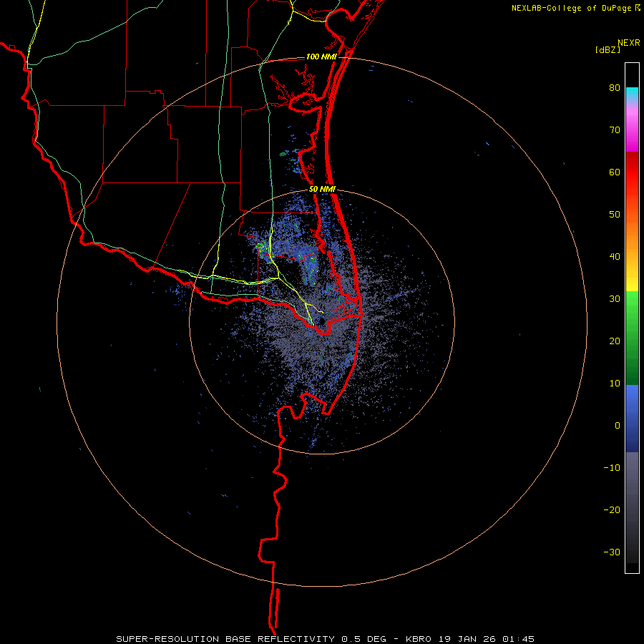Click the 30 value on dBZ scale
This screenshot has height=644, width=644.
point(615,299)
